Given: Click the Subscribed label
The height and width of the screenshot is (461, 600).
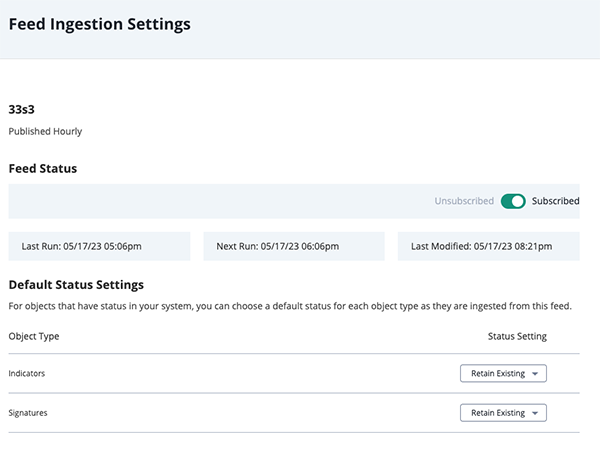Looking at the screenshot, I should (555, 201).
